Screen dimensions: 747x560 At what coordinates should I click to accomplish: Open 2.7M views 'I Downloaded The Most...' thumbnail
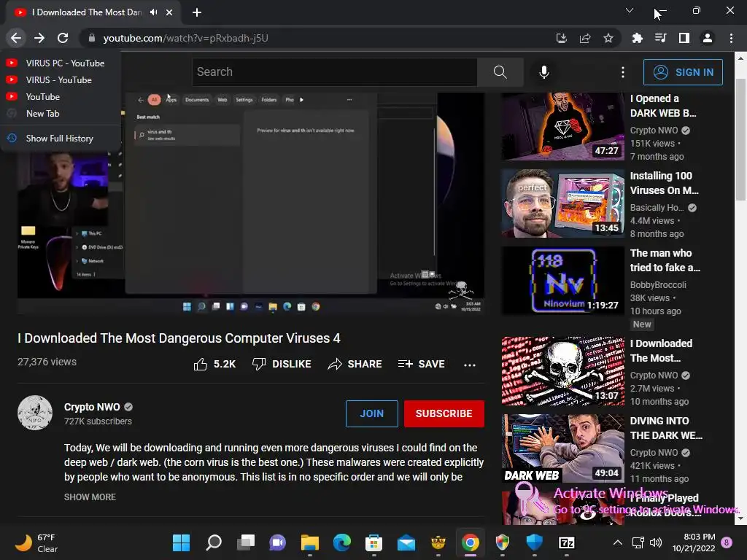pos(562,371)
